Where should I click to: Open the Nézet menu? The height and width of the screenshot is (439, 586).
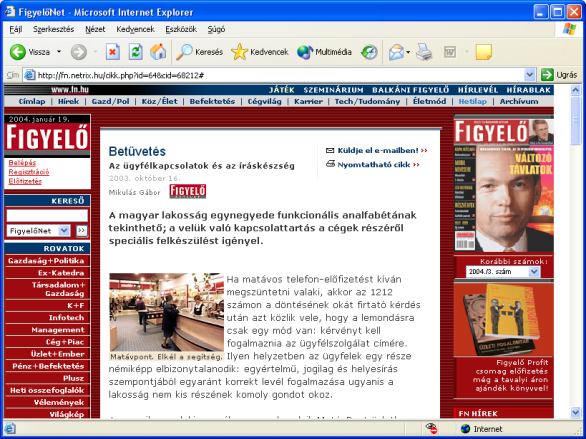95,29
